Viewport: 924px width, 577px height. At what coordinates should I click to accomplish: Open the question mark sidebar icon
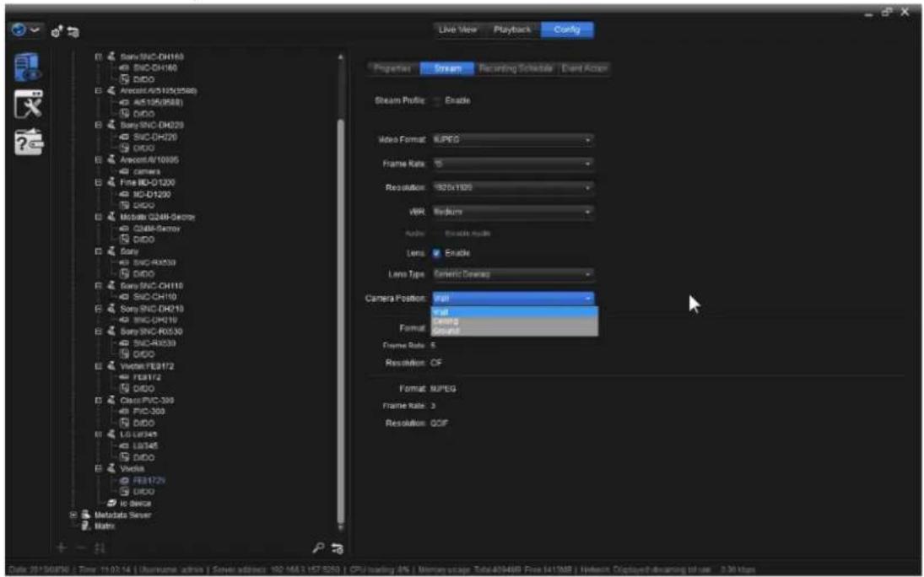click(28, 142)
